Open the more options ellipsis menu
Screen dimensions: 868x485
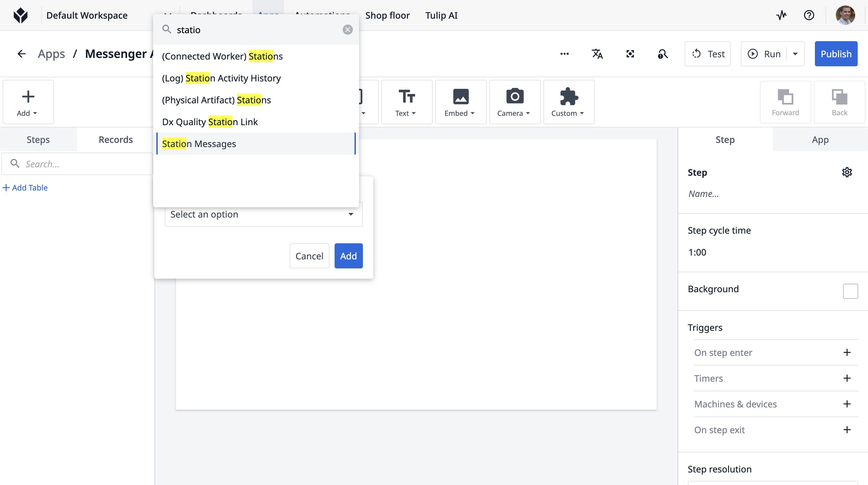point(564,54)
